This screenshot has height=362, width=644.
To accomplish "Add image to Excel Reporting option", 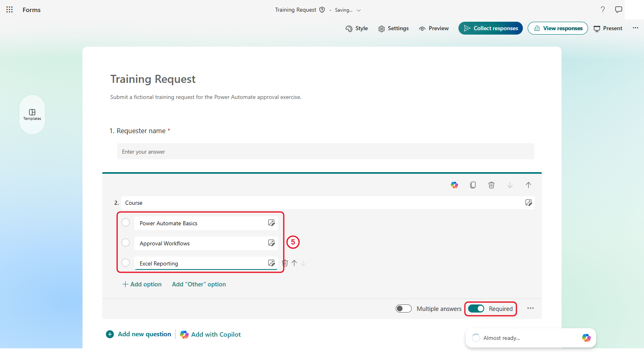I will tap(272, 263).
